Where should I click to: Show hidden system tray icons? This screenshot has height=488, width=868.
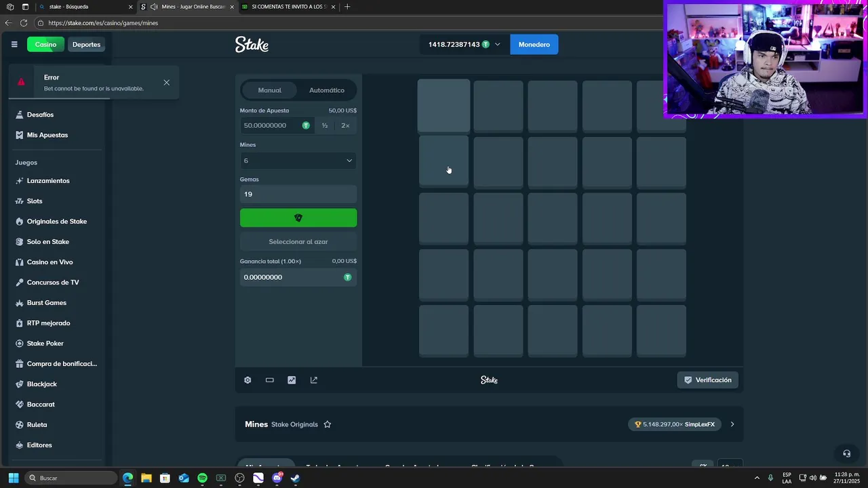(x=757, y=478)
